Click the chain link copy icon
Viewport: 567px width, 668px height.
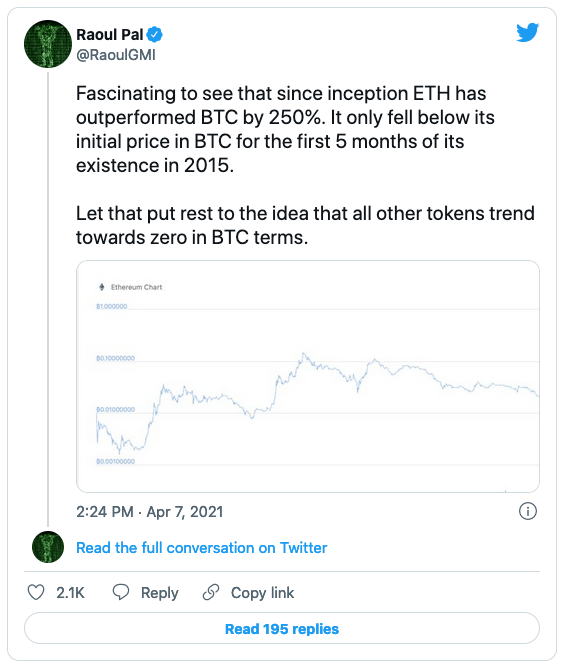(x=211, y=592)
